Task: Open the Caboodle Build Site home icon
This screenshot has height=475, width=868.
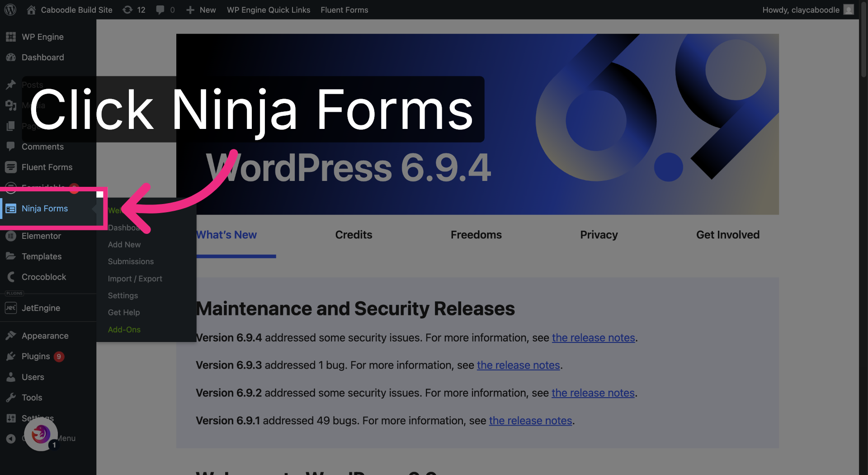Action: [x=31, y=9]
